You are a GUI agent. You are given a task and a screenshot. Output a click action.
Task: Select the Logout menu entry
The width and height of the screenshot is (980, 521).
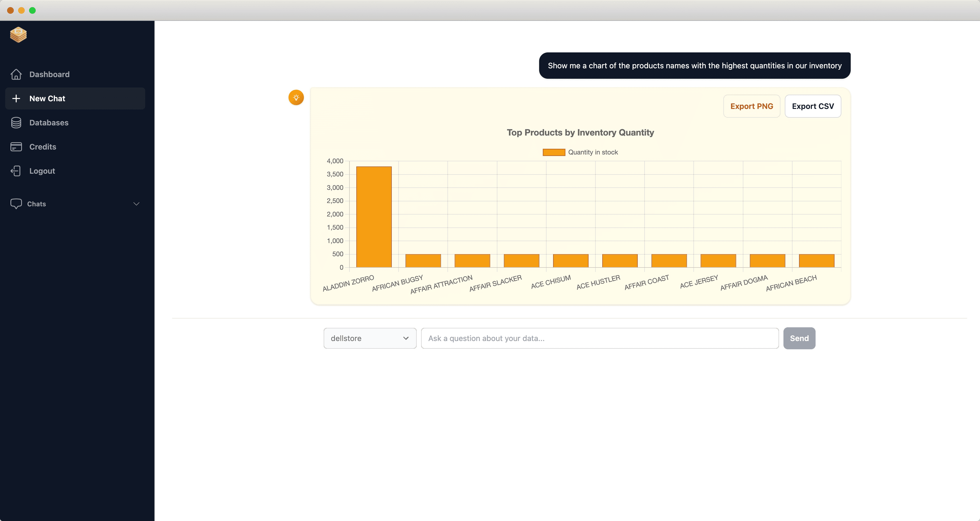[x=42, y=171]
